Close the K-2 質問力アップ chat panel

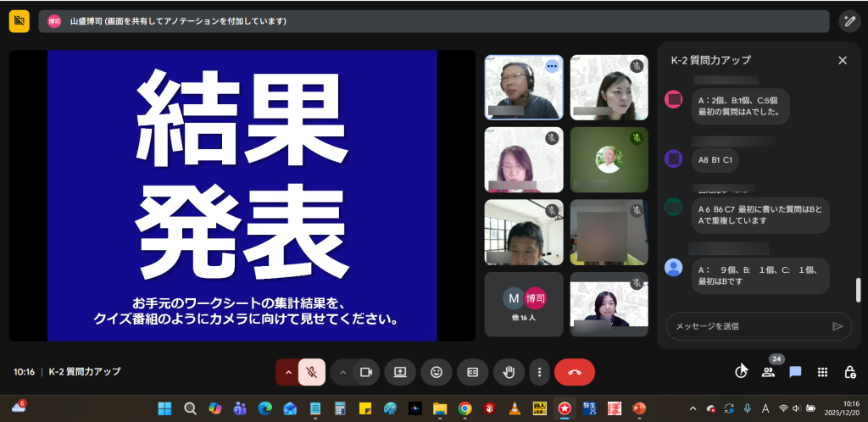[842, 60]
